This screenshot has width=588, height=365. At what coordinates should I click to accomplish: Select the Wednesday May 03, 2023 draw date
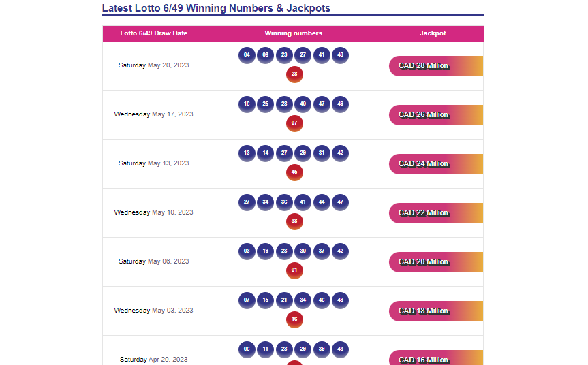[x=154, y=311]
